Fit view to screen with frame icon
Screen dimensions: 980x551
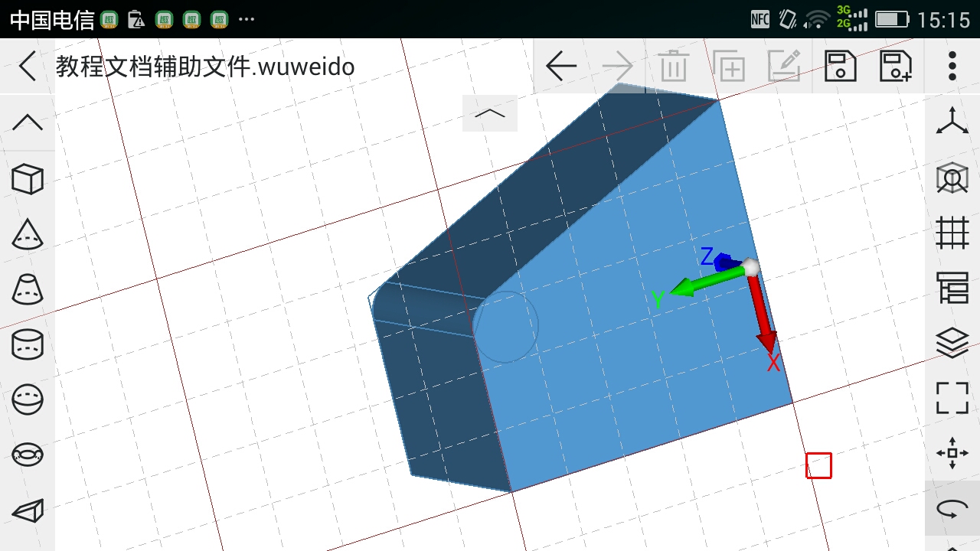pos(952,398)
